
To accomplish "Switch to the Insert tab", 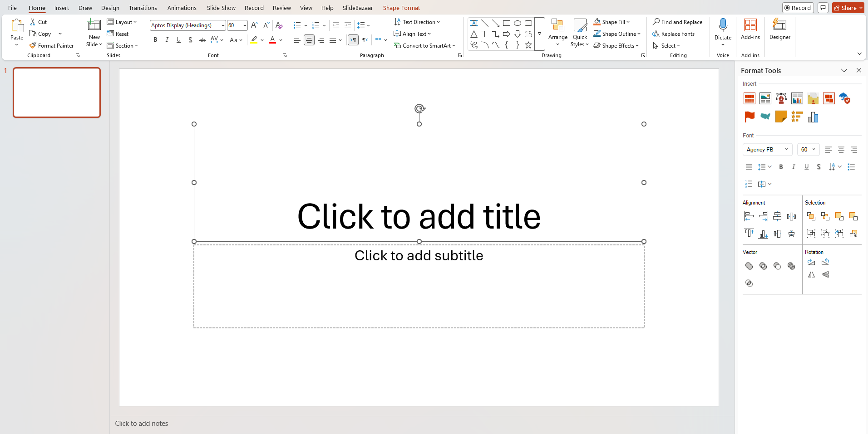I will tap(62, 8).
